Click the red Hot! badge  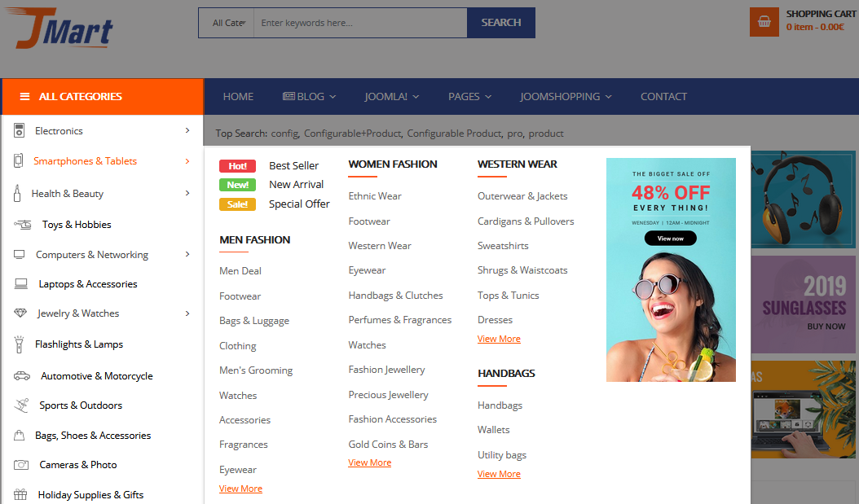[x=237, y=166]
